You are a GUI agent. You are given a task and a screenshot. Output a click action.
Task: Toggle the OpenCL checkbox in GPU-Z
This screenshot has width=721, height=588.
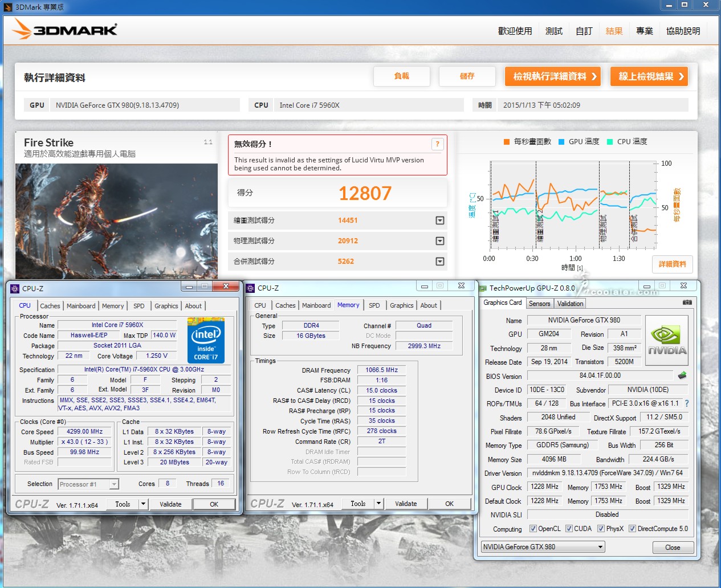(x=533, y=529)
